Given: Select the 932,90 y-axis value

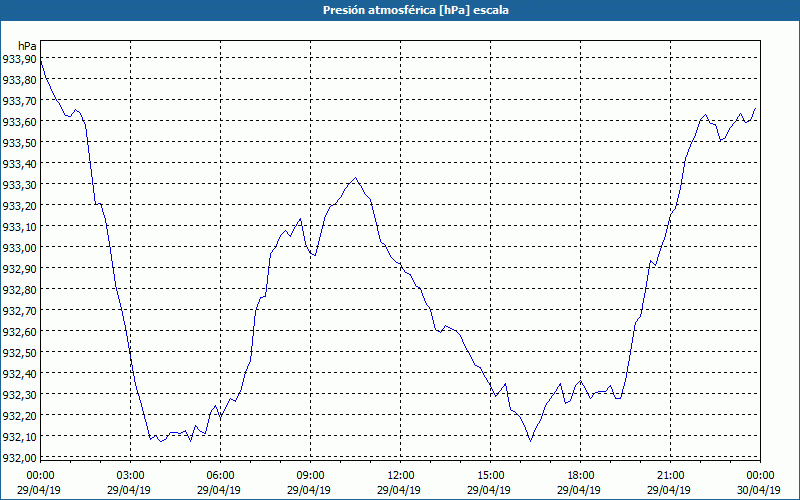Looking at the screenshot, I should tap(19, 268).
